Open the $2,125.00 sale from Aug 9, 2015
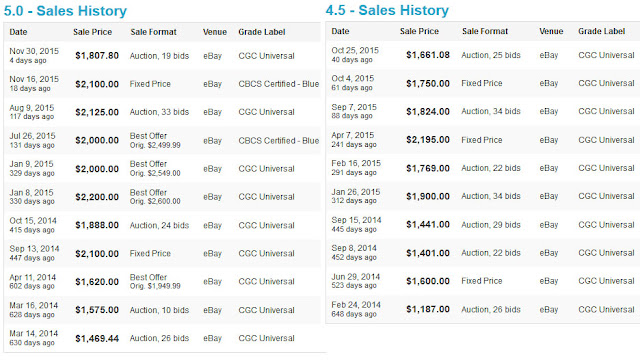 pyautogui.click(x=97, y=112)
